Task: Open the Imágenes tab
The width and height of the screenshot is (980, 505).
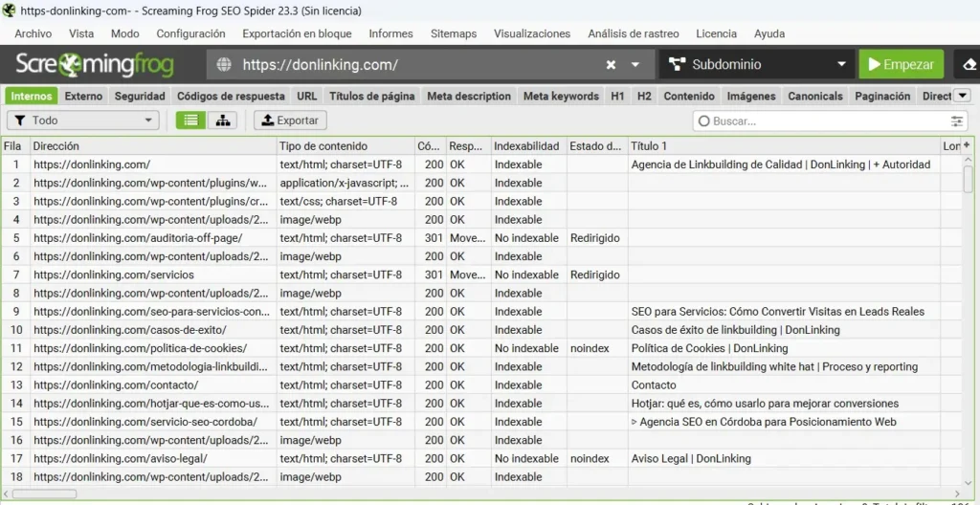Action: (751, 97)
